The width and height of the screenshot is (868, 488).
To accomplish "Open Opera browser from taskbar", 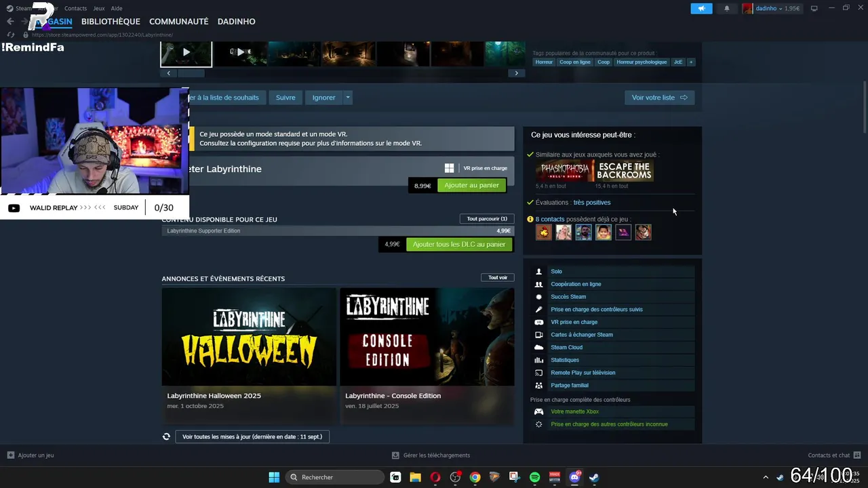I will [x=435, y=477].
